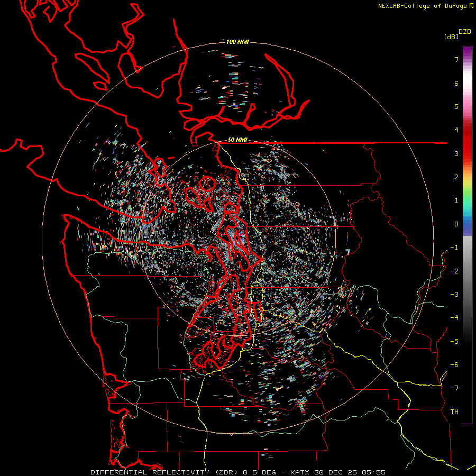
Task: Click the 5 value on color scale
Action: (x=456, y=106)
